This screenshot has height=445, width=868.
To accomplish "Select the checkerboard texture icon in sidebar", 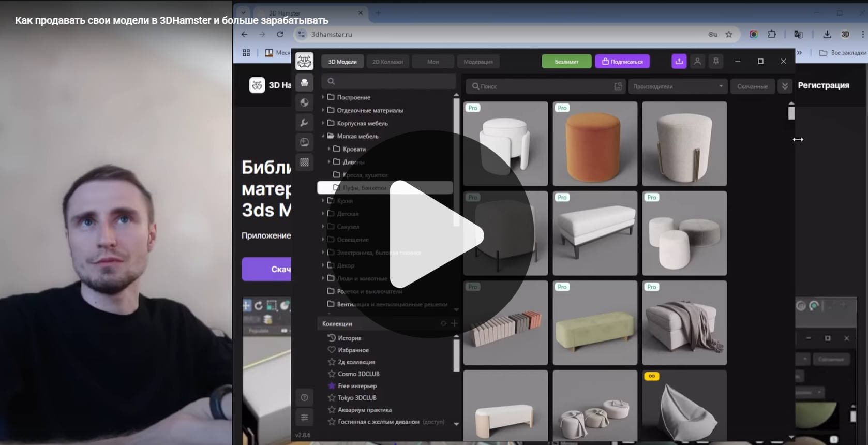I will [x=304, y=162].
